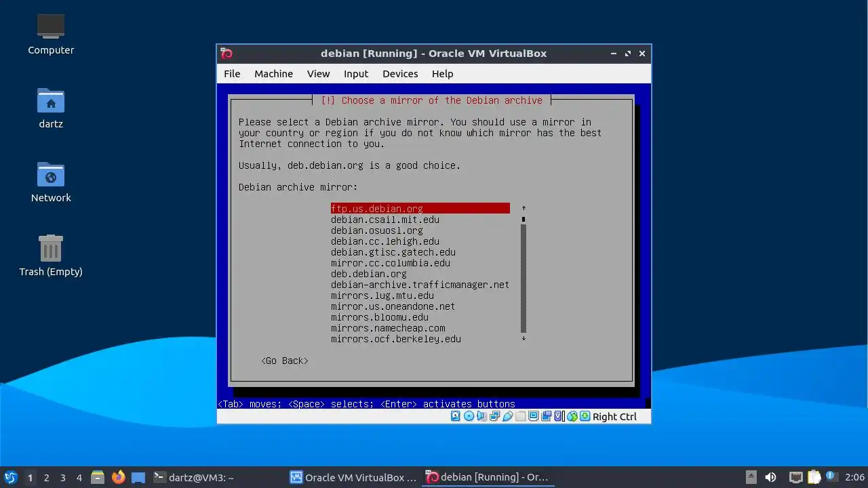The width and height of the screenshot is (868, 488).
Task: Switch to debian [Running] taskbar entry
Action: click(488, 477)
